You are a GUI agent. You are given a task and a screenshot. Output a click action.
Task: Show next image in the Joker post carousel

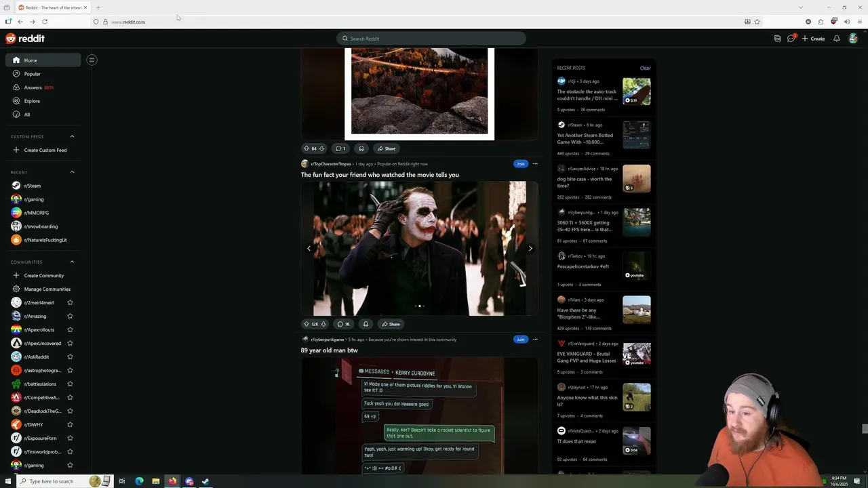point(530,248)
